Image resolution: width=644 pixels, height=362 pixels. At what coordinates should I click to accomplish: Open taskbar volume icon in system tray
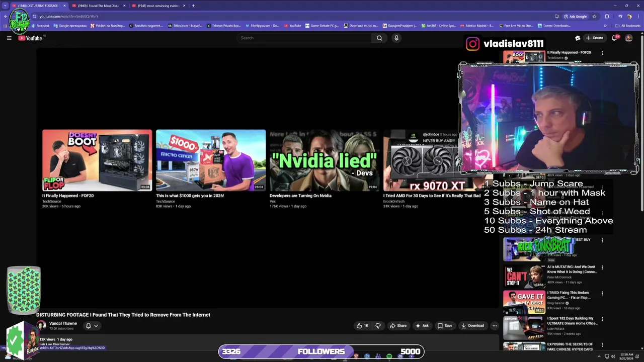(x=613, y=356)
